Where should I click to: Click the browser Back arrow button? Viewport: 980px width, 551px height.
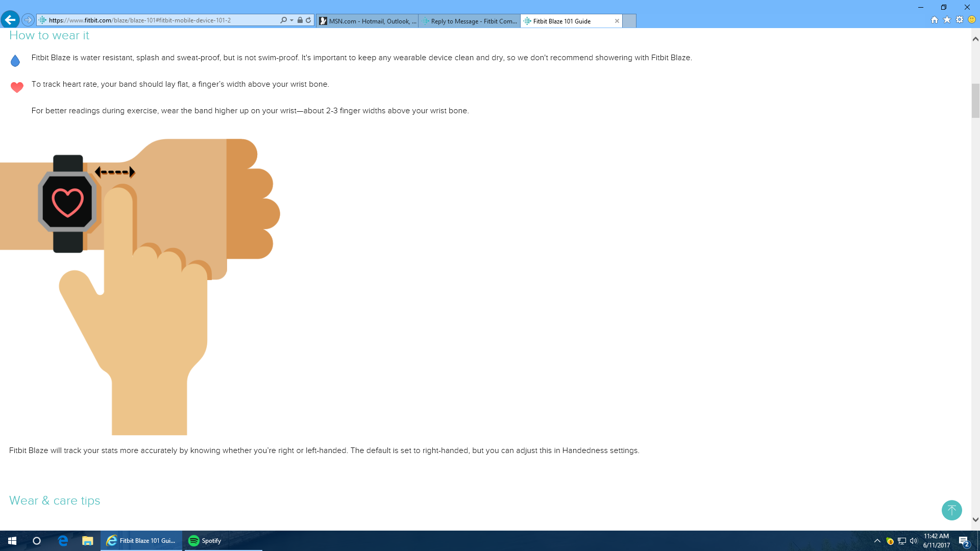coord(10,20)
